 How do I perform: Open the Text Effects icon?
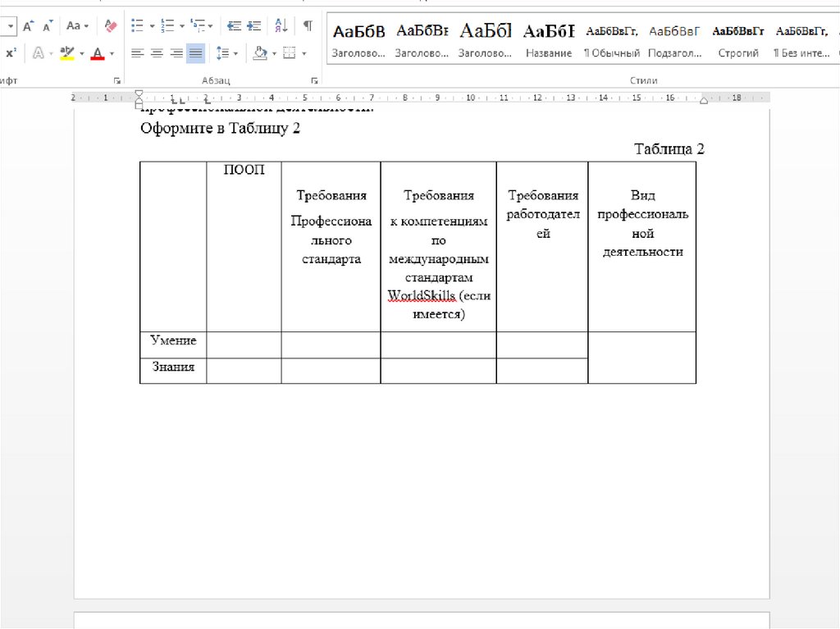click(38, 53)
